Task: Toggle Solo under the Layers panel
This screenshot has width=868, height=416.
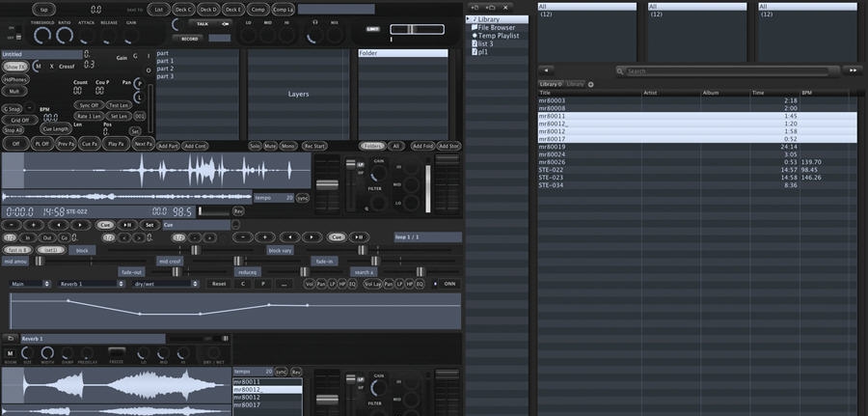Action: [255, 147]
